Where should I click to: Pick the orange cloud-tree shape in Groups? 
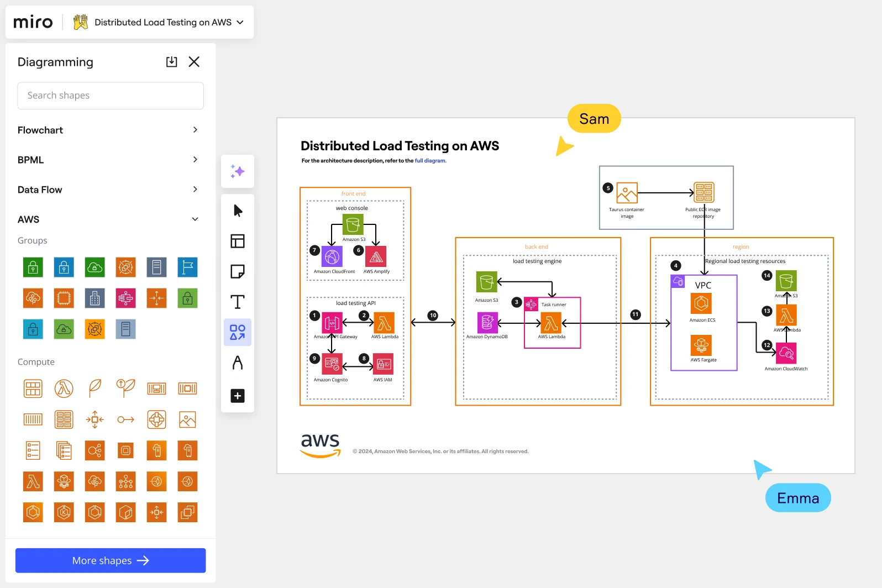point(33,298)
